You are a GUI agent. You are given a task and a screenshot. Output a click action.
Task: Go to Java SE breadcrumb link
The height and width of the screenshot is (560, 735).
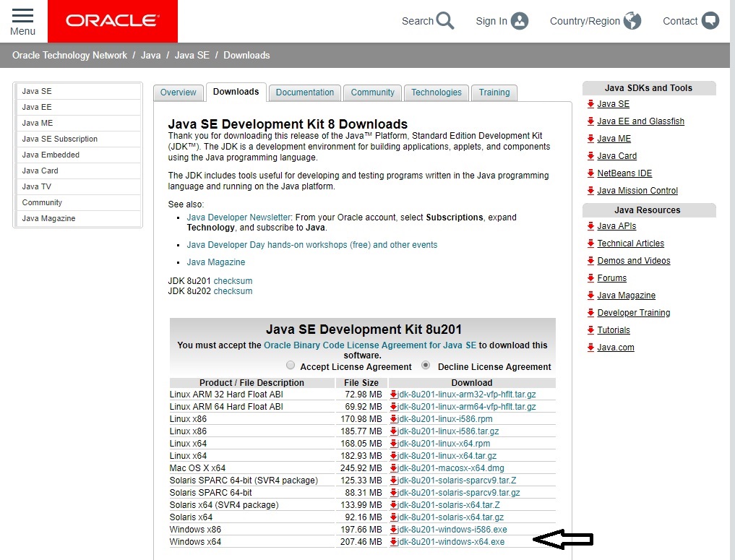192,56
